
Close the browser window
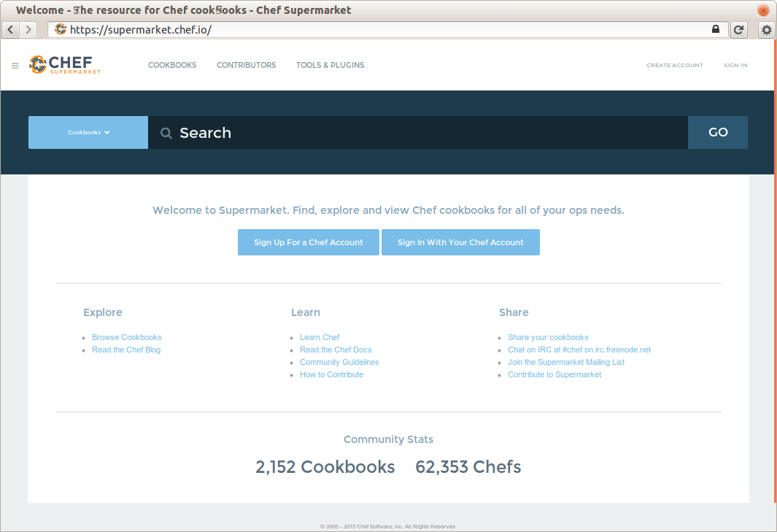763,10
